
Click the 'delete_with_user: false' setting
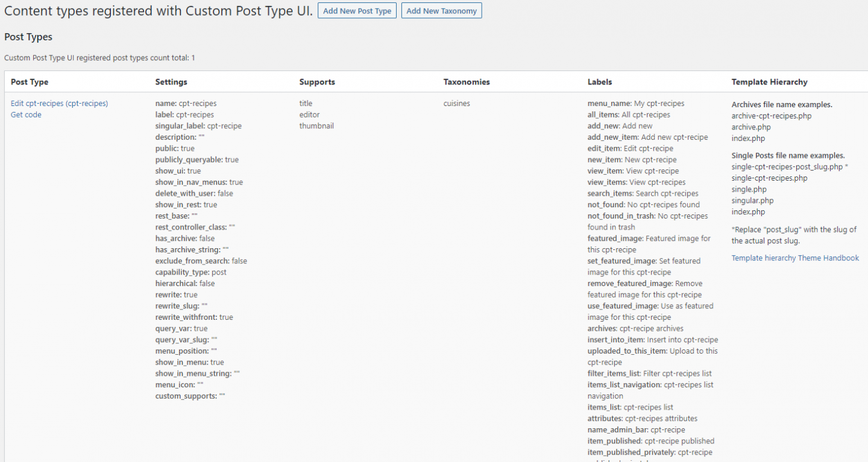click(194, 194)
